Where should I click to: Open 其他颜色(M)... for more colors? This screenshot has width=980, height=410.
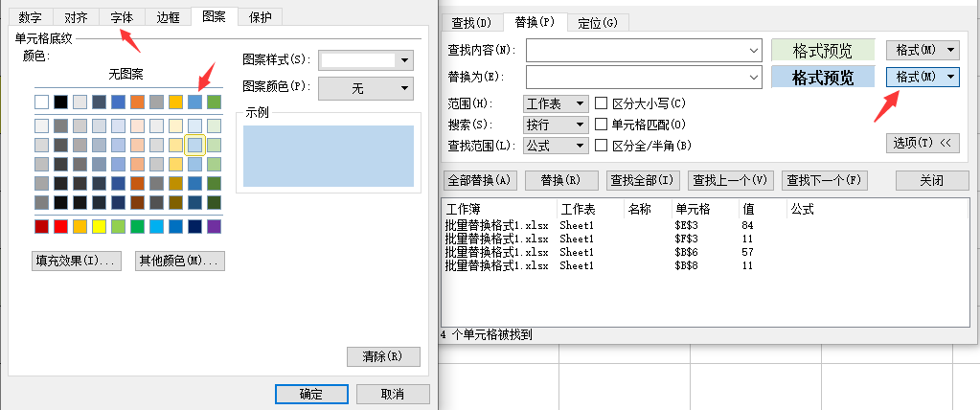[x=179, y=262]
